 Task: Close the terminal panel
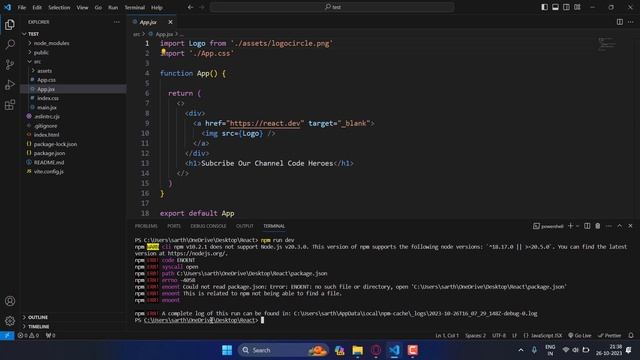coord(630,226)
